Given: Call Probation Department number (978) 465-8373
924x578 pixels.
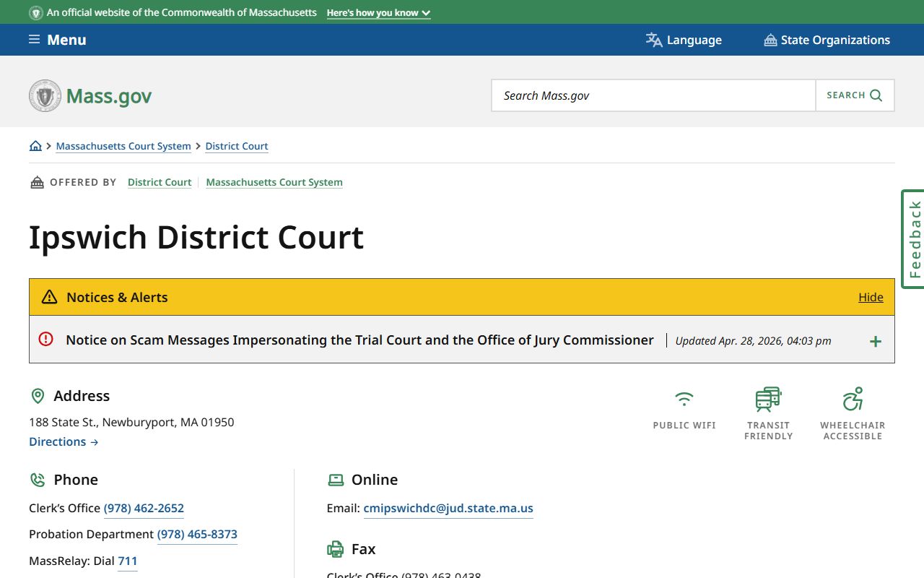Looking at the screenshot, I should (197, 534).
